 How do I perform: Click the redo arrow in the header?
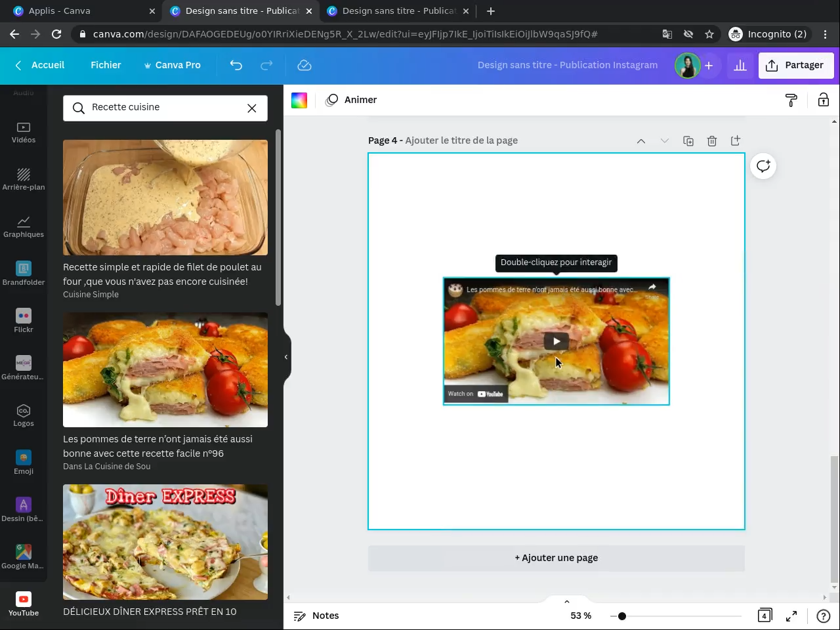pyautogui.click(x=266, y=65)
